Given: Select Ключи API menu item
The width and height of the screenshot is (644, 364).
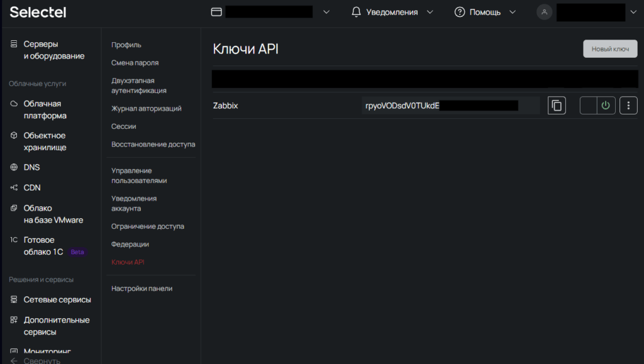Looking at the screenshot, I should point(128,262).
